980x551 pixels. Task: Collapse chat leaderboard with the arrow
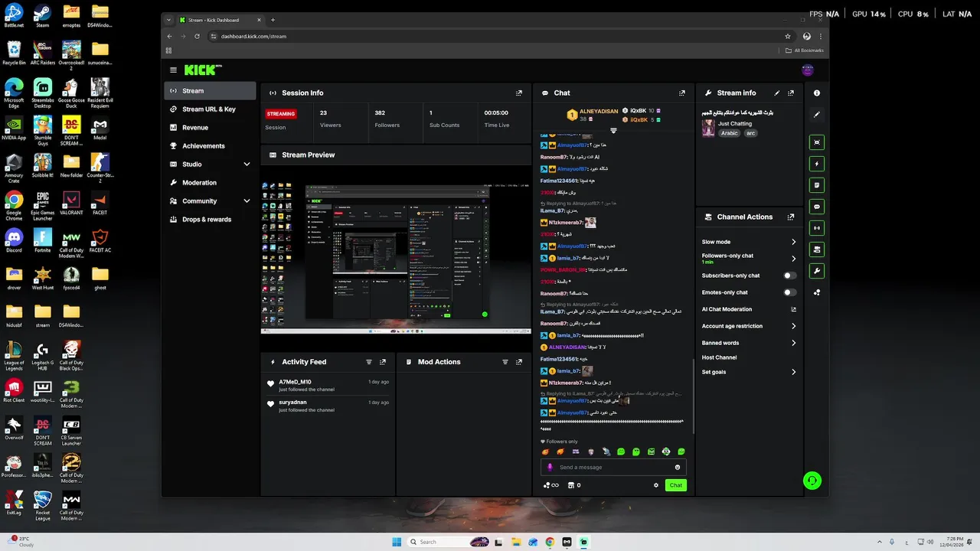point(613,131)
